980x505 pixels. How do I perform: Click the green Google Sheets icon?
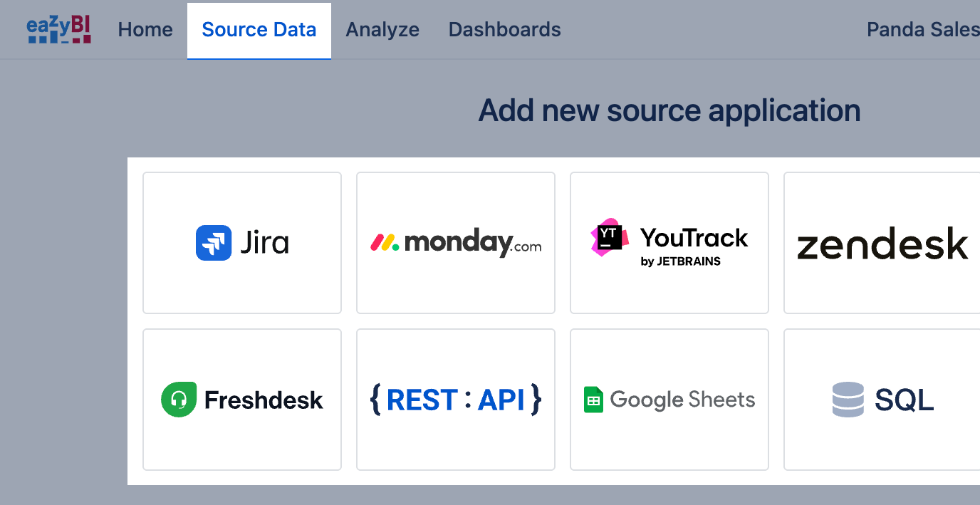593,400
